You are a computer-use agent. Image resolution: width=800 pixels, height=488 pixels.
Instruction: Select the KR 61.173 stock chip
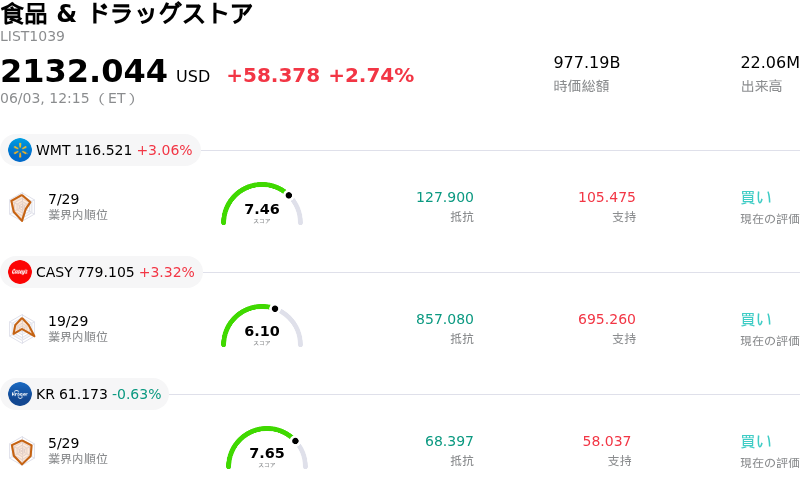click(85, 394)
